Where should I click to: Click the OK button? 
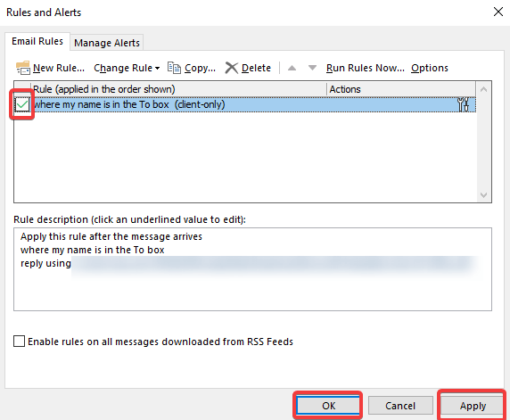click(x=328, y=406)
